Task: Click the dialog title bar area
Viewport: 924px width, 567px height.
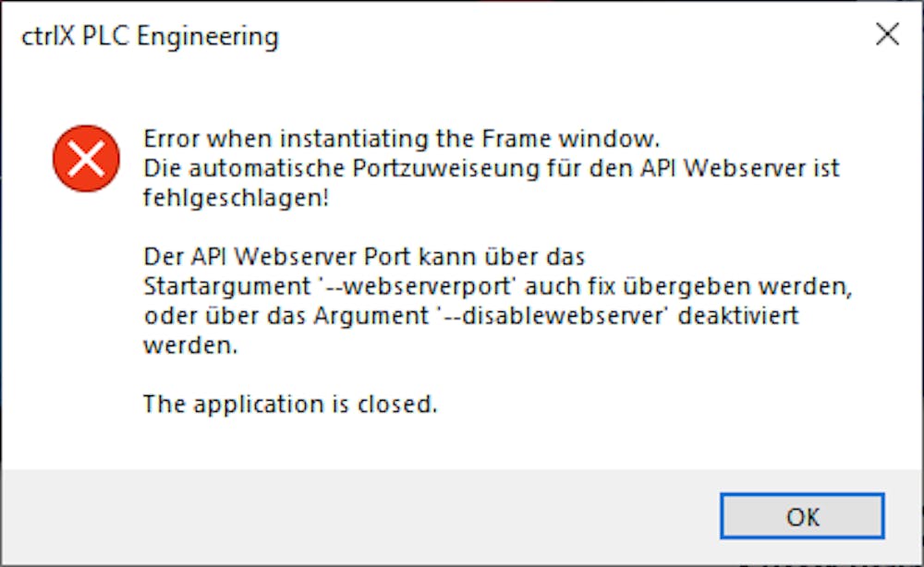Action: click(x=462, y=35)
